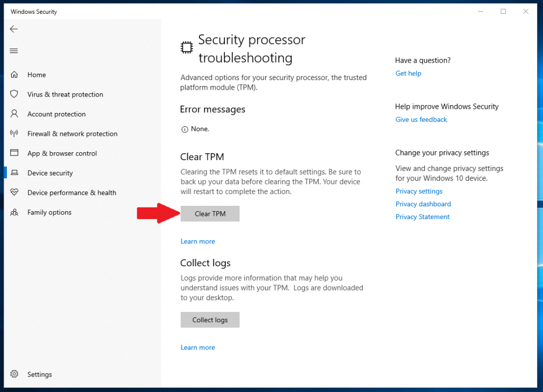
Task: Minimize the Windows Security window
Action: pos(480,12)
